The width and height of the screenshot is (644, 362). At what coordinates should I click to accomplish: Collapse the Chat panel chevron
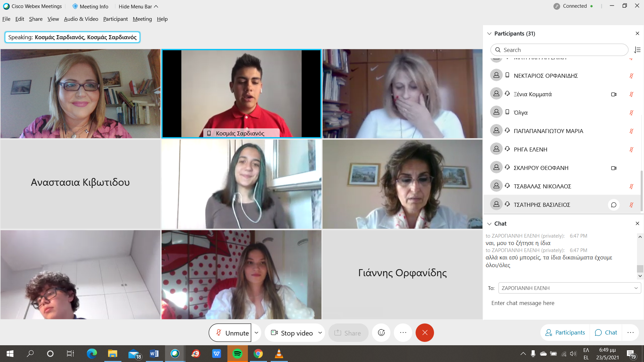point(489,224)
